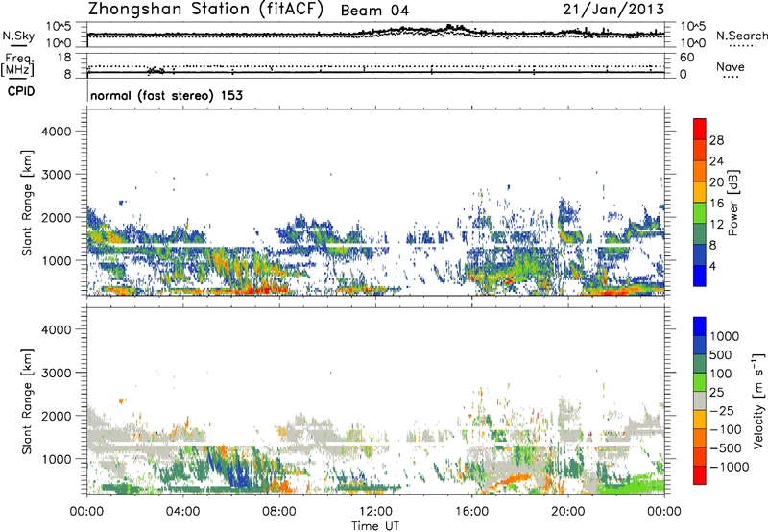Click the Beam 04 label
768x532 pixels.
coord(374,11)
